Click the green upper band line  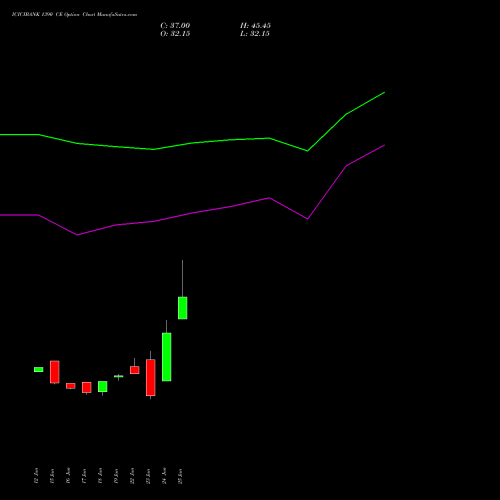click(192, 143)
